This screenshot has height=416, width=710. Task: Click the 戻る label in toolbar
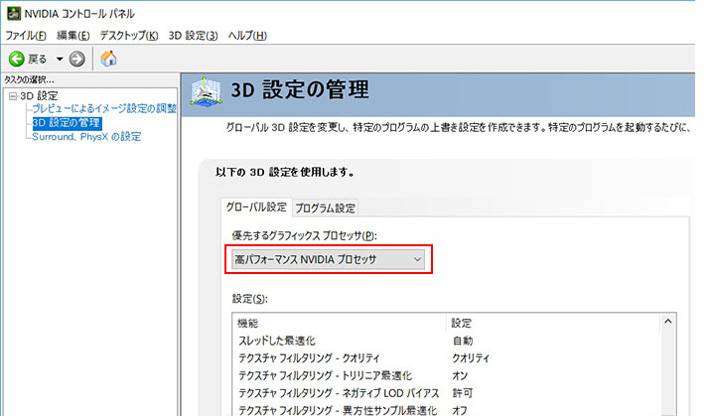coord(38,59)
